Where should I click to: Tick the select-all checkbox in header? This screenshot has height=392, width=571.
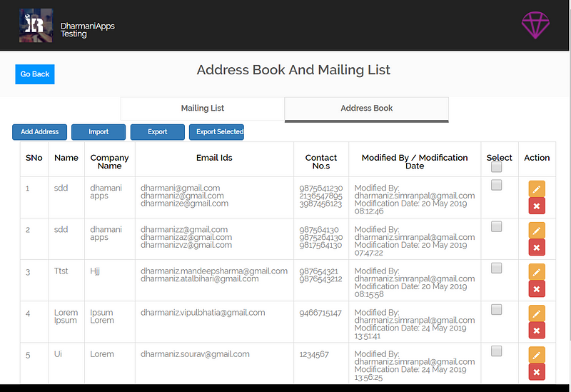tap(496, 167)
